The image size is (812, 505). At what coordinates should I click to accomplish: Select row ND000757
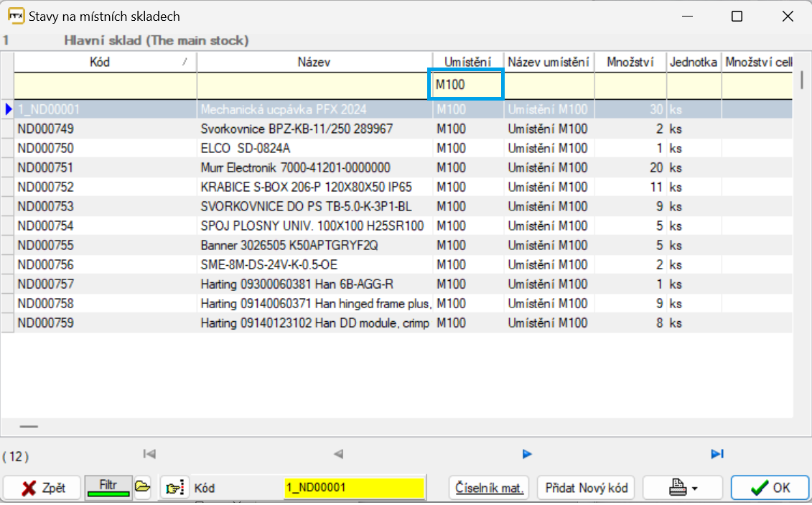[403, 284]
